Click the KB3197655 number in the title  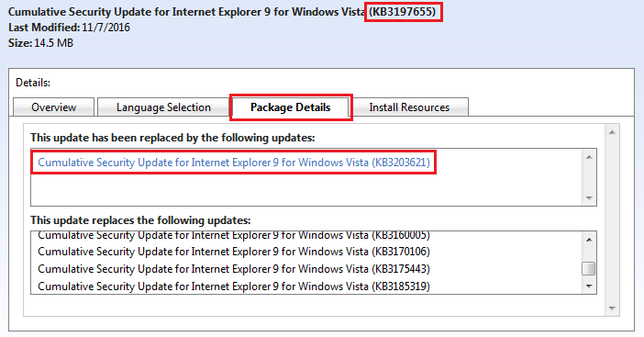click(x=403, y=12)
